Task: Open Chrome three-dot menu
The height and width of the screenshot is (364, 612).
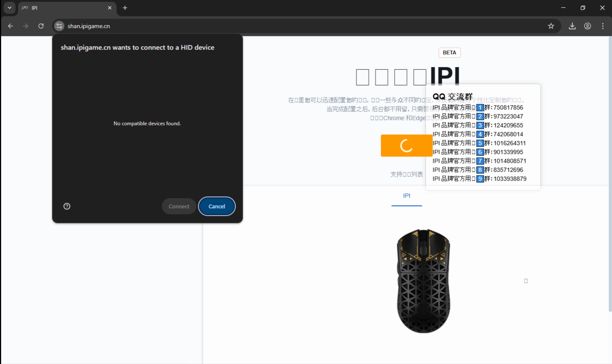Action: click(x=602, y=26)
